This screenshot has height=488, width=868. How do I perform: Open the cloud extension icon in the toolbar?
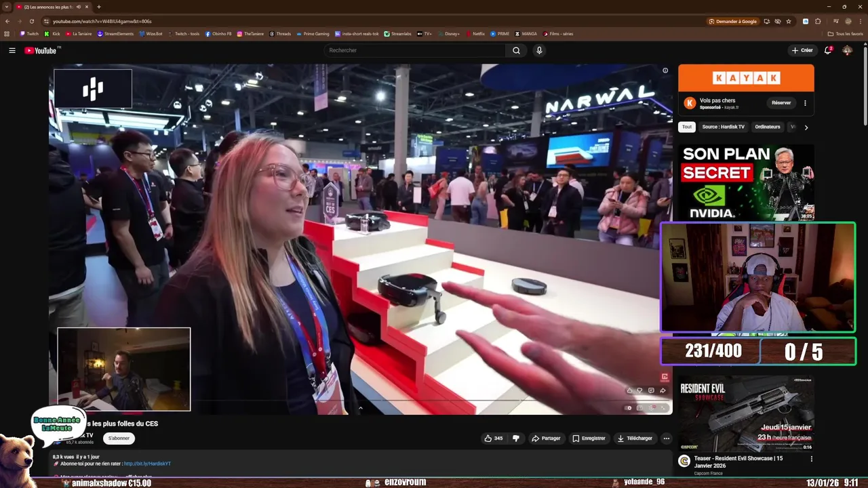click(x=806, y=21)
